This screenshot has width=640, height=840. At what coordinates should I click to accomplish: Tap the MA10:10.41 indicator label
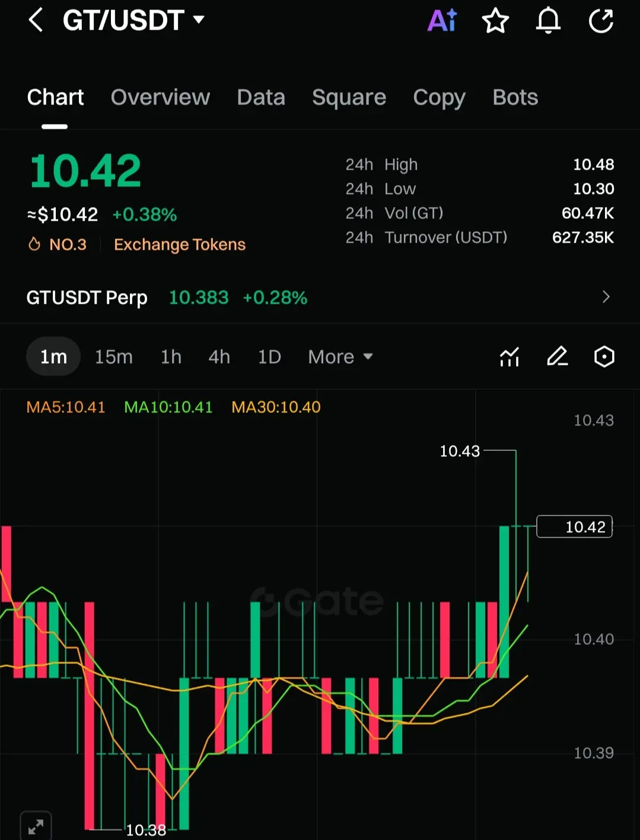[168, 407]
